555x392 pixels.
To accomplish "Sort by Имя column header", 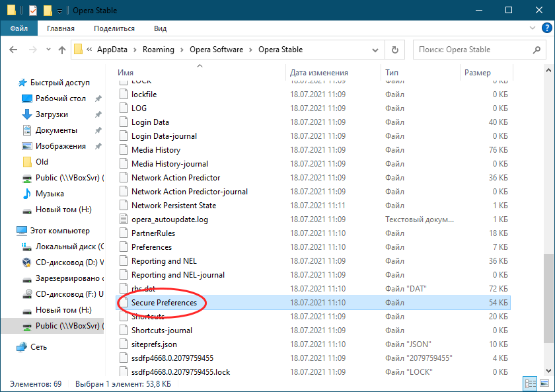I will [x=126, y=73].
